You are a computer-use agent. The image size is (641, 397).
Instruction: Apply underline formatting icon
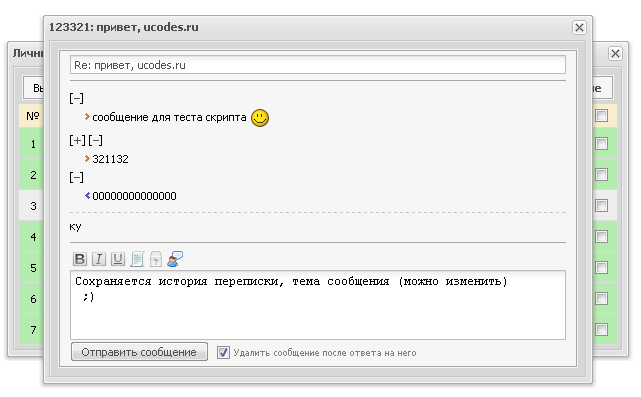(118, 259)
